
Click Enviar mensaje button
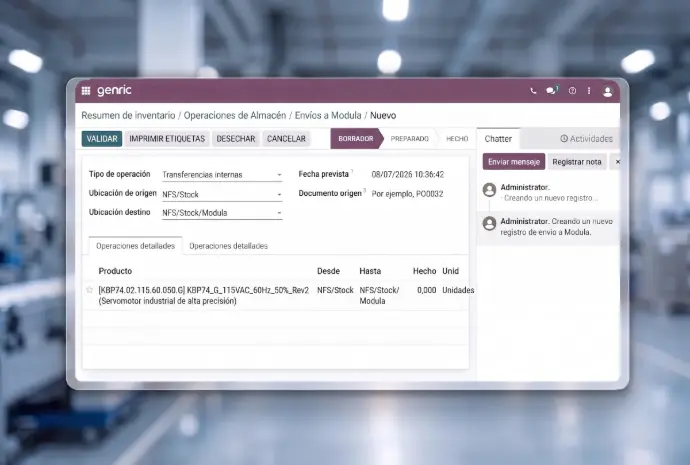(x=514, y=162)
